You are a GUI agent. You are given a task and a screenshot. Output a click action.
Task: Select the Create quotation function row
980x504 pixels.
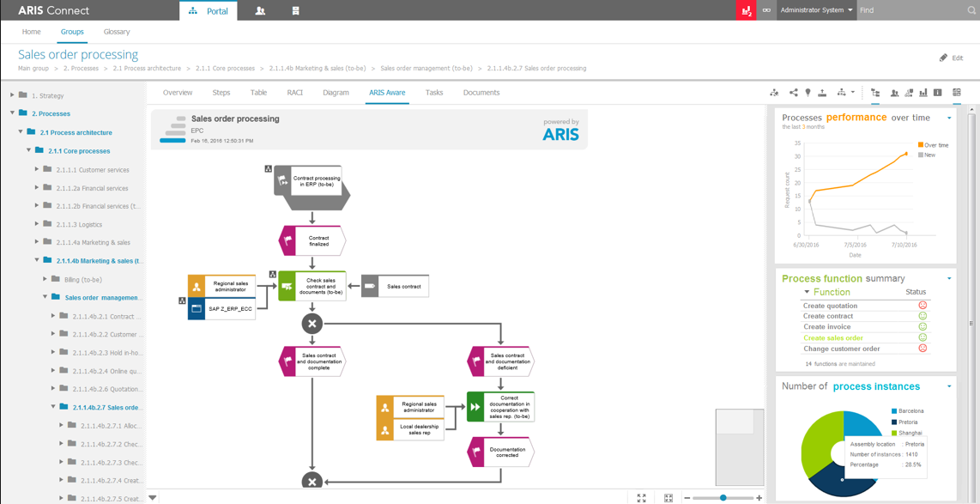(865, 306)
